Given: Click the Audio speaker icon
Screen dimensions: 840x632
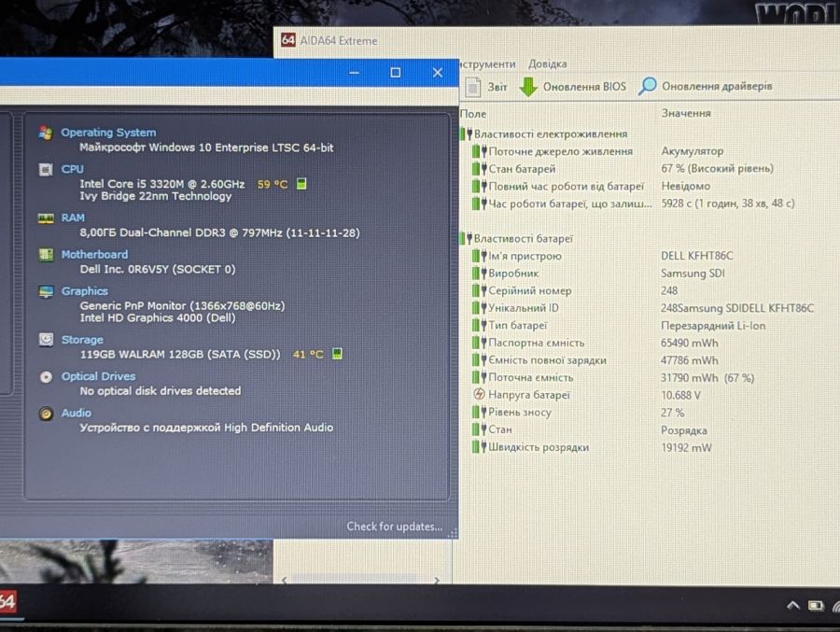Looking at the screenshot, I should pos(46,414).
